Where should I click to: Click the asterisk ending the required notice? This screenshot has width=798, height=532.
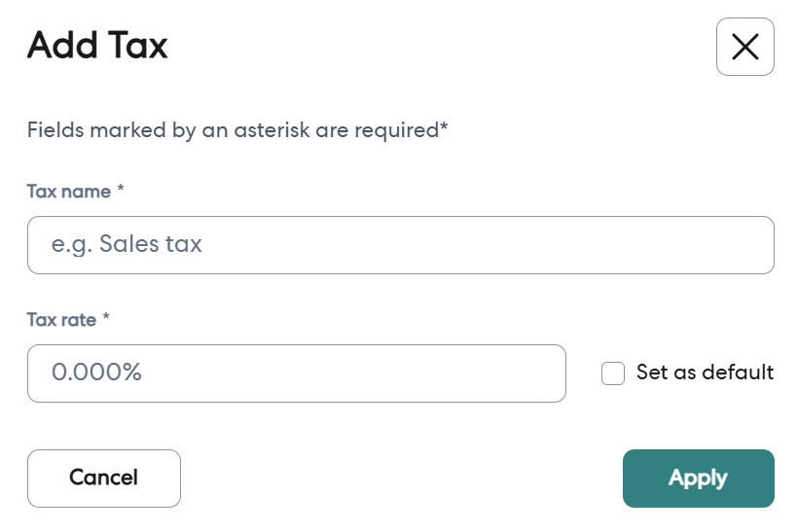444,127
